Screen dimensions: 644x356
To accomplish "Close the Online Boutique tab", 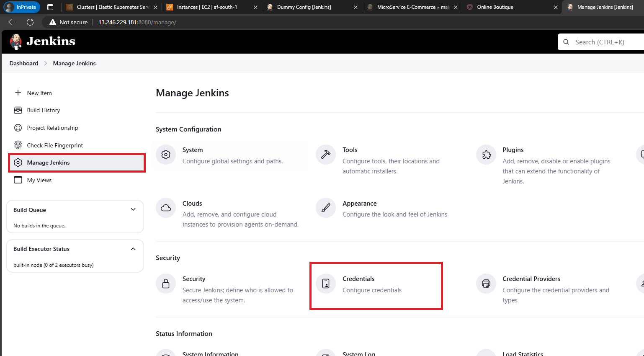I will (x=556, y=7).
